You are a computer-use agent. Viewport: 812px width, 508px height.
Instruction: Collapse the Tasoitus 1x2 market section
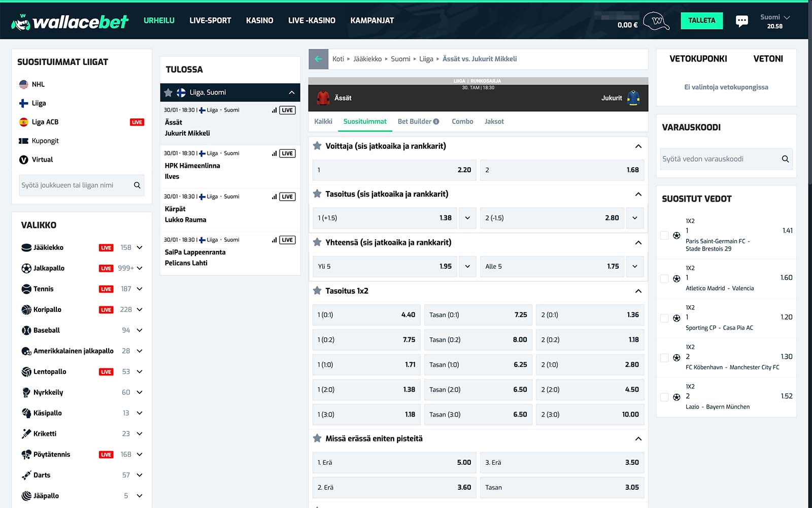tap(638, 291)
